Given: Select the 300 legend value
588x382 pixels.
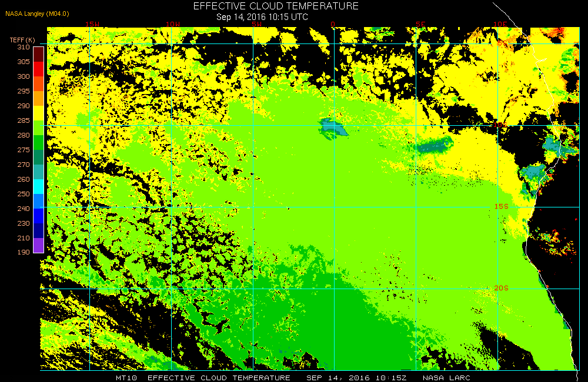Looking at the screenshot, I should pos(24,76).
